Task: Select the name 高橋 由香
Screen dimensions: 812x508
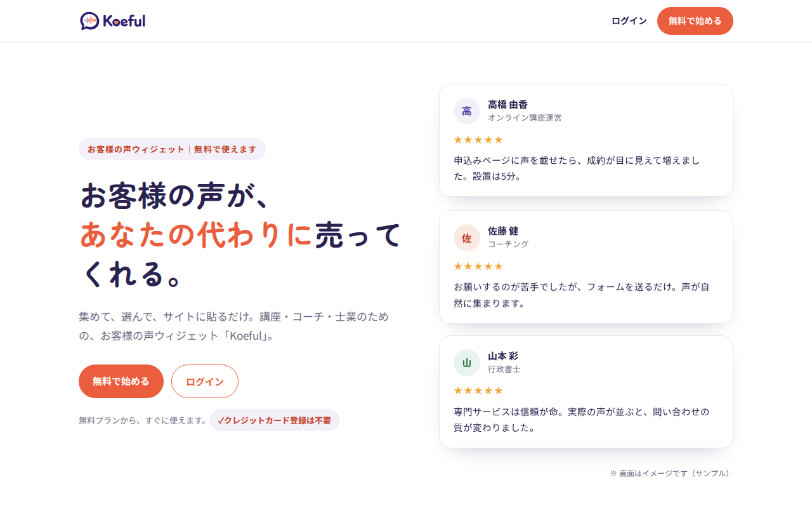Action: [x=508, y=105]
